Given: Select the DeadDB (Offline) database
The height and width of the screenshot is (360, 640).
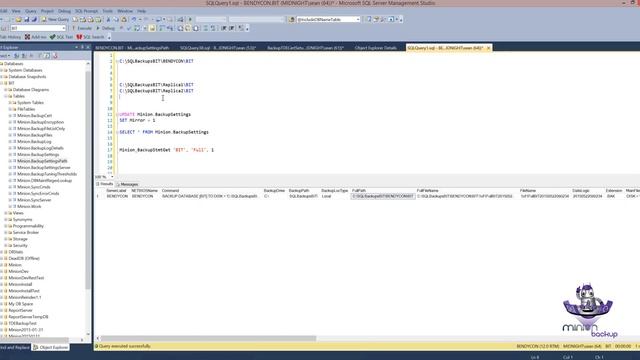Looking at the screenshot, I should point(24,258).
